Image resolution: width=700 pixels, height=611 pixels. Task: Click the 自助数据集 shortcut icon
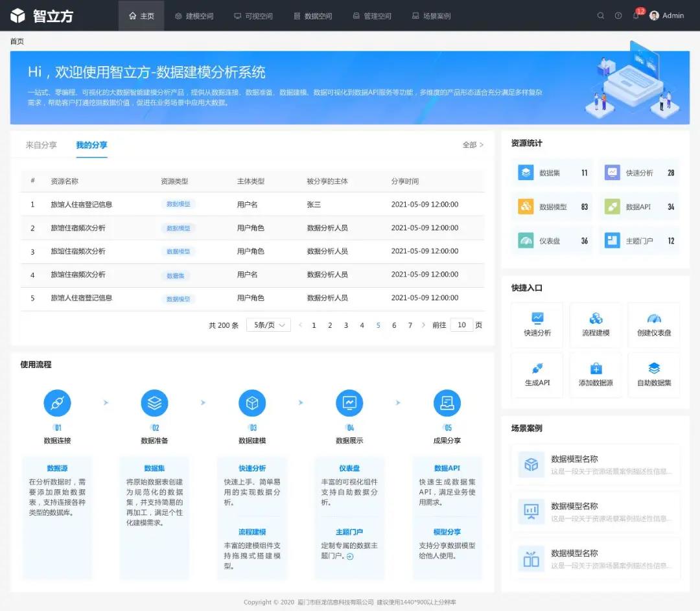click(x=654, y=368)
